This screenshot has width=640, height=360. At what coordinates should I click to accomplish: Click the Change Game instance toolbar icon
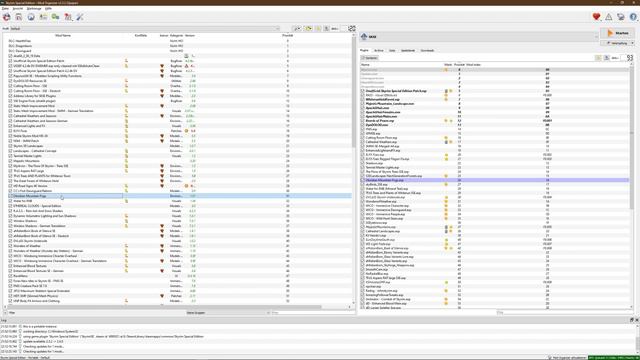pos(7,17)
